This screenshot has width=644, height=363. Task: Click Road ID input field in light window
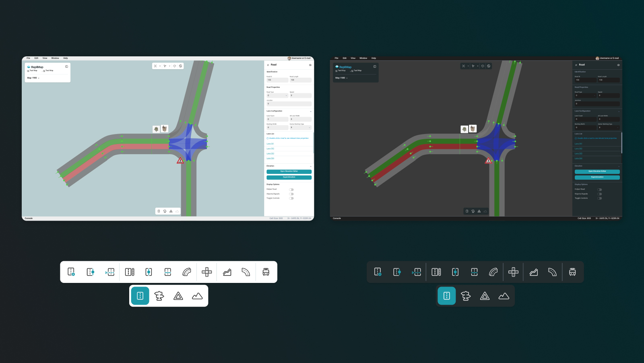(x=277, y=80)
